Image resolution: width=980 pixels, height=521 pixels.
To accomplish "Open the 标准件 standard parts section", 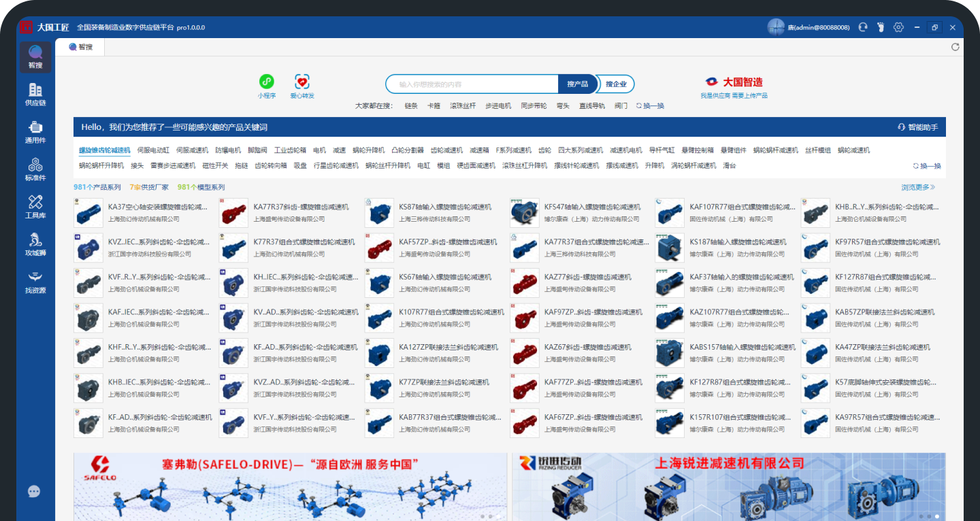I will (35, 169).
